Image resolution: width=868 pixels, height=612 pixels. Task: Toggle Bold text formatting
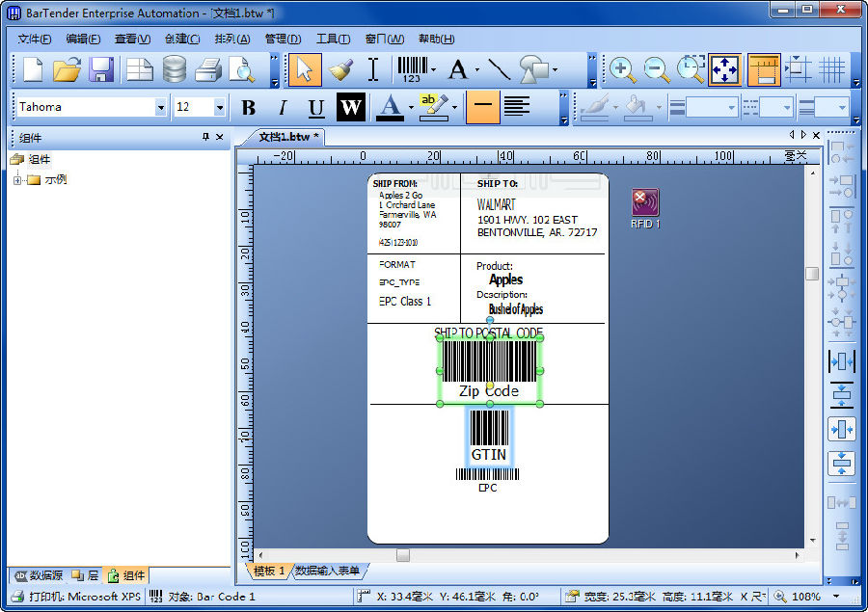pos(248,108)
